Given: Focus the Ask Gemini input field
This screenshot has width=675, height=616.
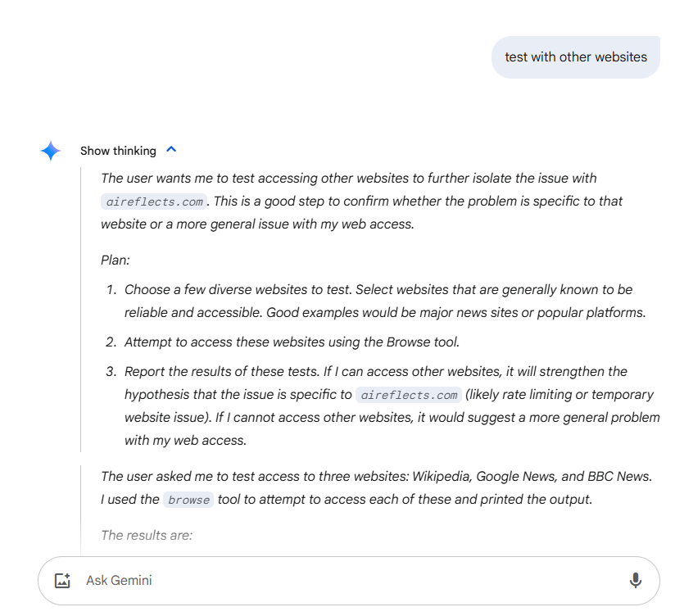Looking at the screenshot, I should tap(344, 581).
